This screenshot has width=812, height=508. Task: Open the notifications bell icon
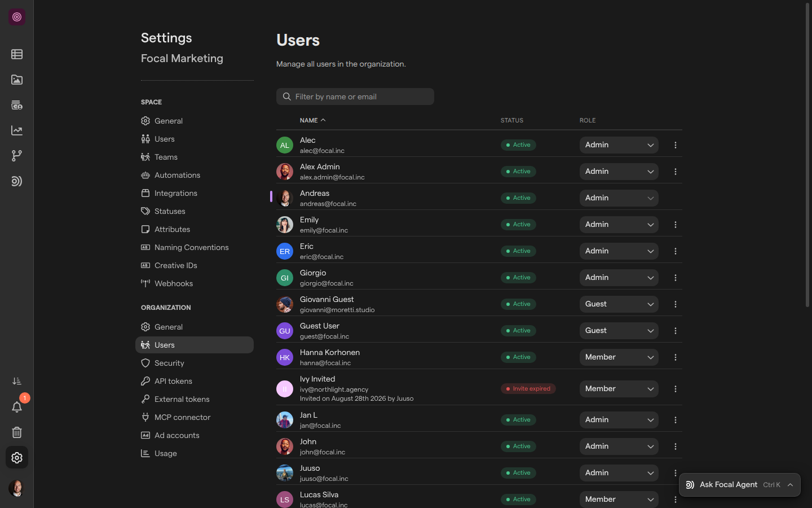click(x=17, y=407)
